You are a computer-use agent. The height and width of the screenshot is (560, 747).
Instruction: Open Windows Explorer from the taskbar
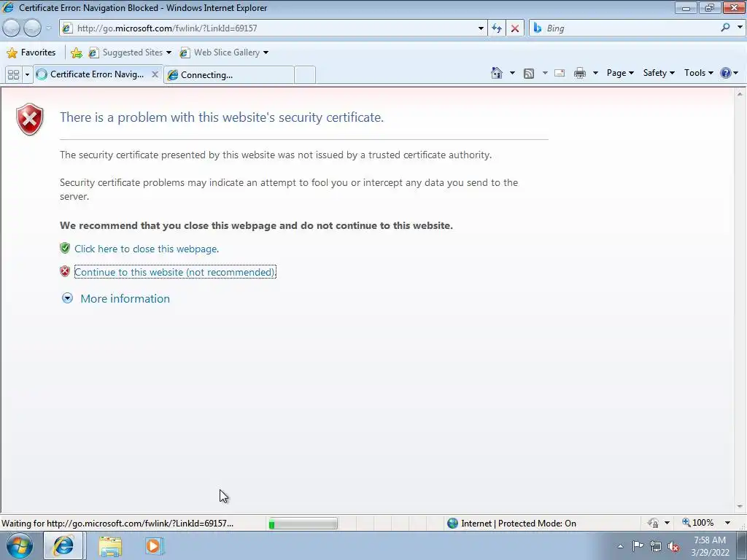110,546
